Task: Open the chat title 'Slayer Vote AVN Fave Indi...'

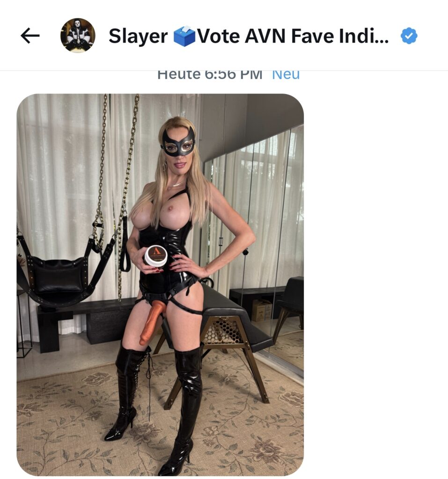Action: click(249, 36)
